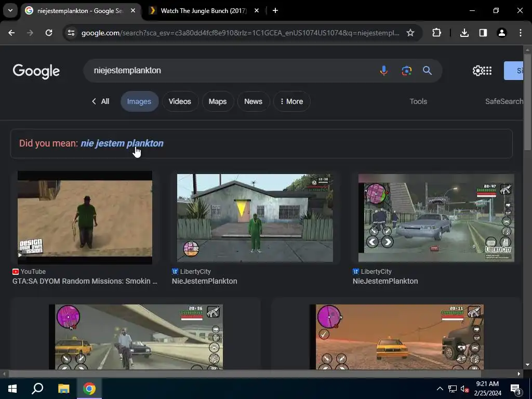Select the Images filter chip
Image resolution: width=532 pixels, height=399 pixels.
coord(139,101)
